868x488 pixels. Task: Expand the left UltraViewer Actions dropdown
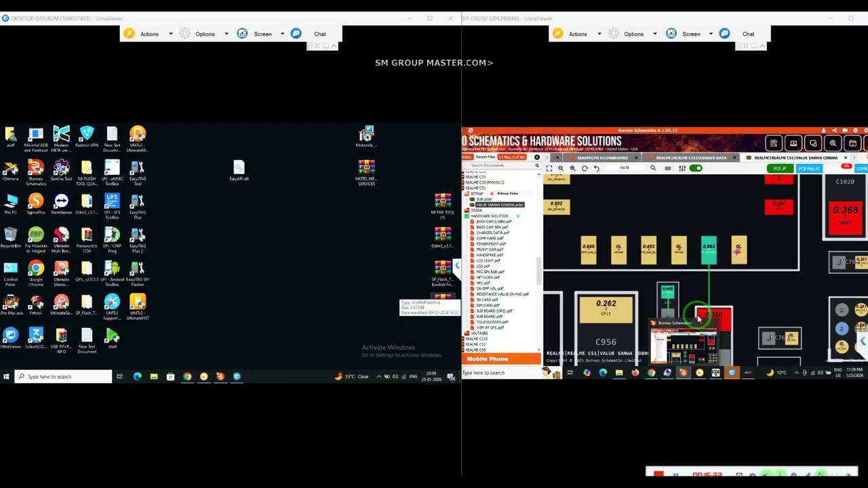171,34
